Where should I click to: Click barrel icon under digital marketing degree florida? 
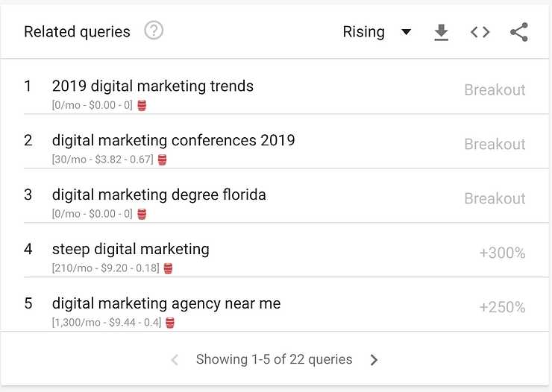click(x=142, y=214)
